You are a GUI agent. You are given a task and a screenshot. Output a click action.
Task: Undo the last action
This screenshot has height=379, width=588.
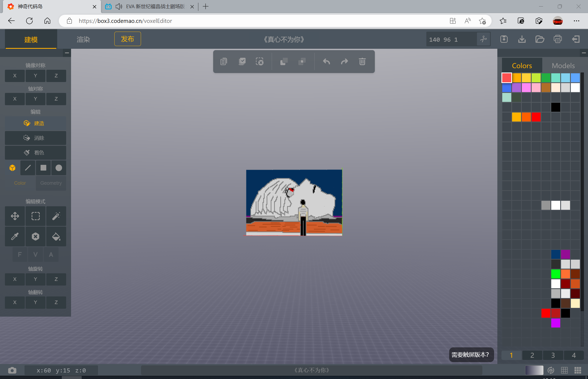tap(326, 62)
